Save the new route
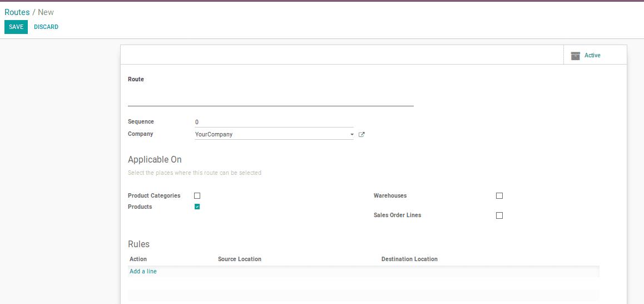 coord(16,27)
